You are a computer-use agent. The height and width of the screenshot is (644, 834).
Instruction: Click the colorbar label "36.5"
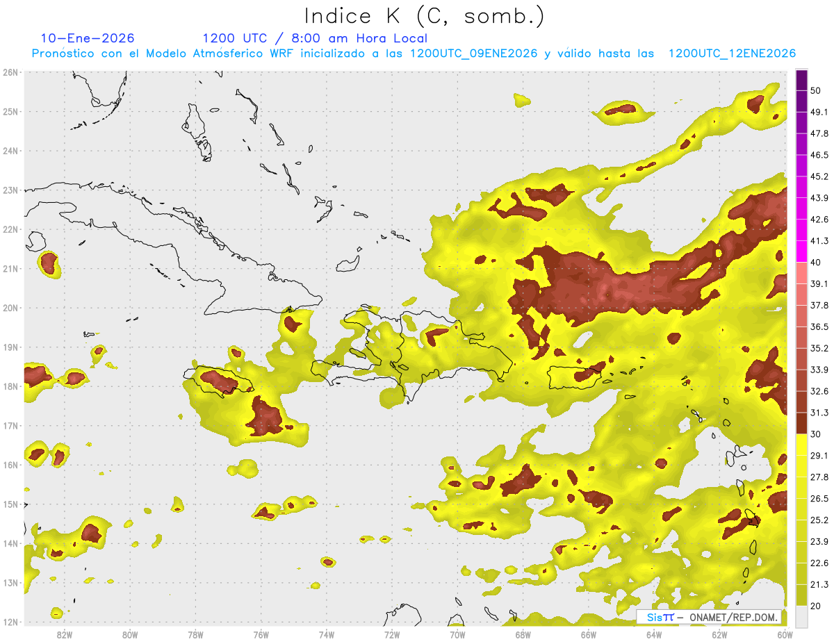pos(819,327)
